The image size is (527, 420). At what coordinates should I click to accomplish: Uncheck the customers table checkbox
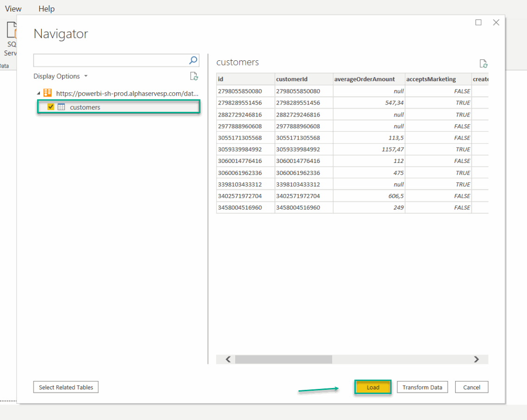tap(51, 107)
